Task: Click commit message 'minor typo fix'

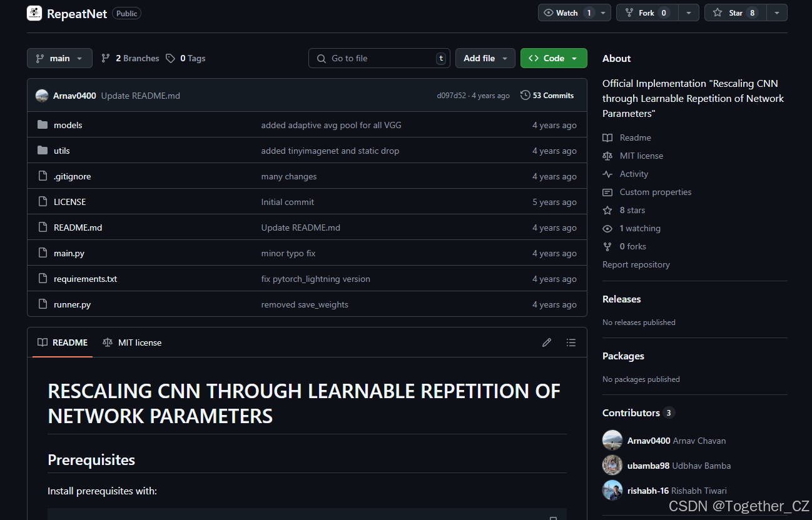Action: click(x=288, y=253)
